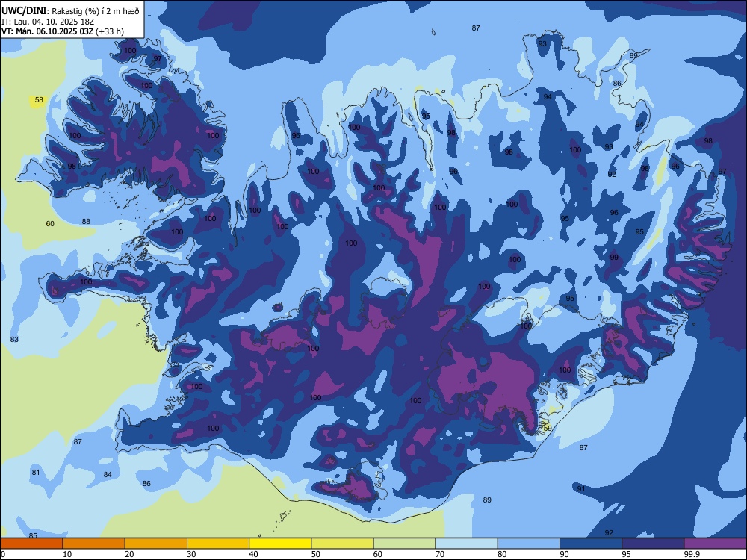
Task: Select the legend tick label '30'
Action: pyautogui.click(x=192, y=554)
